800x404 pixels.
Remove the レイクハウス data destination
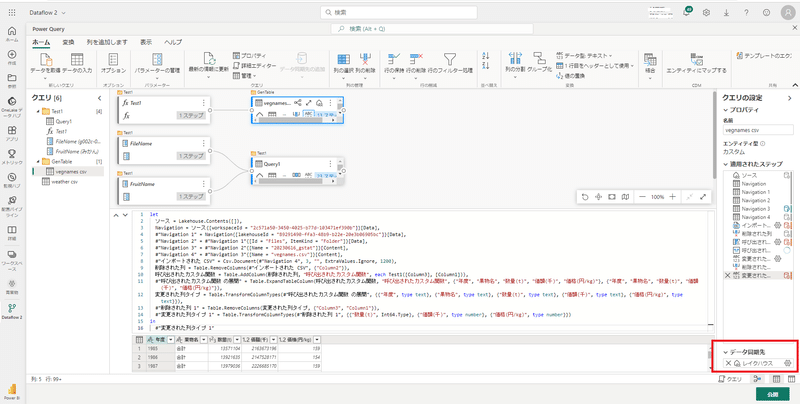click(x=728, y=363)
